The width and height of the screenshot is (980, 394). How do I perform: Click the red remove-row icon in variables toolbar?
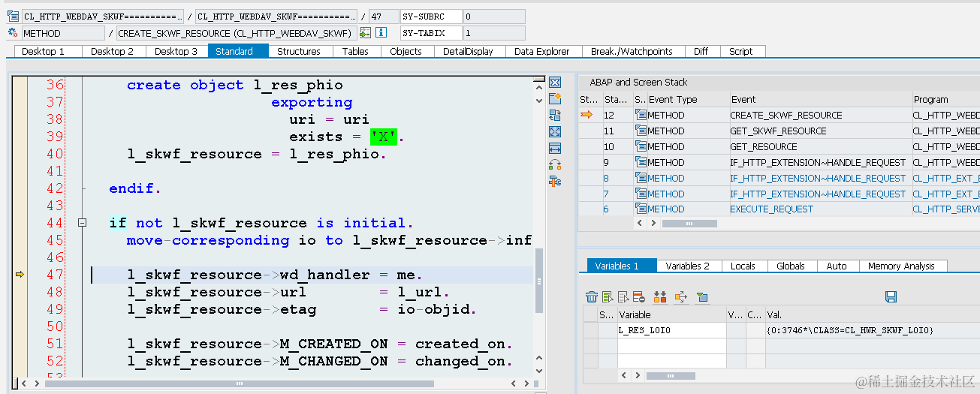pos(638,297)
